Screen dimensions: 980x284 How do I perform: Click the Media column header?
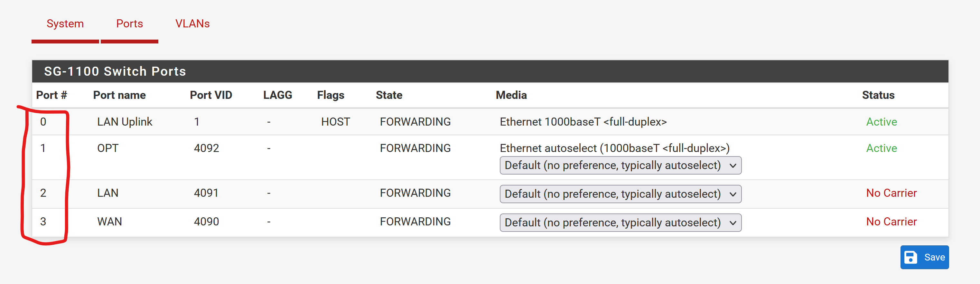point(511,95)
